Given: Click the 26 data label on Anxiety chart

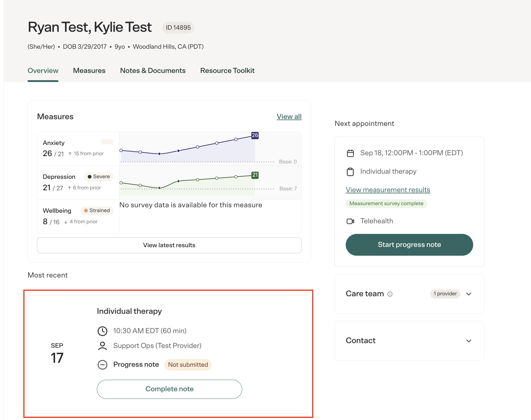Looking at the screenshot, I should (x=255, y=135).
